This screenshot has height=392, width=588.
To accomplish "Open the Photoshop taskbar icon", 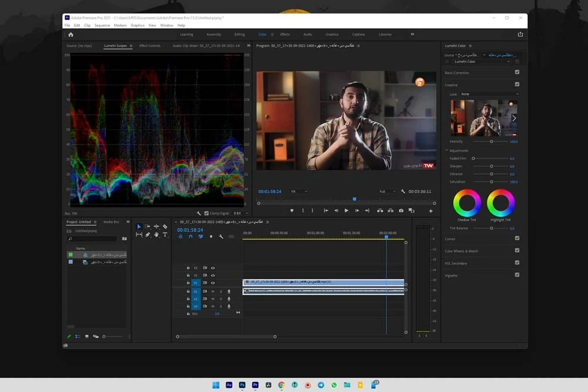I will [242, 385].
